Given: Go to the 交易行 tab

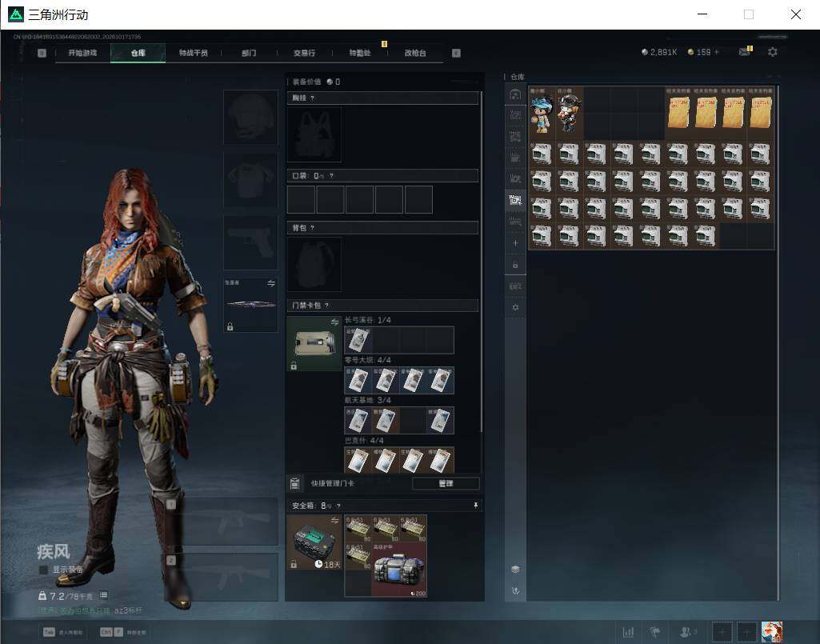Looking at the screenshot, I should [304, 53].
